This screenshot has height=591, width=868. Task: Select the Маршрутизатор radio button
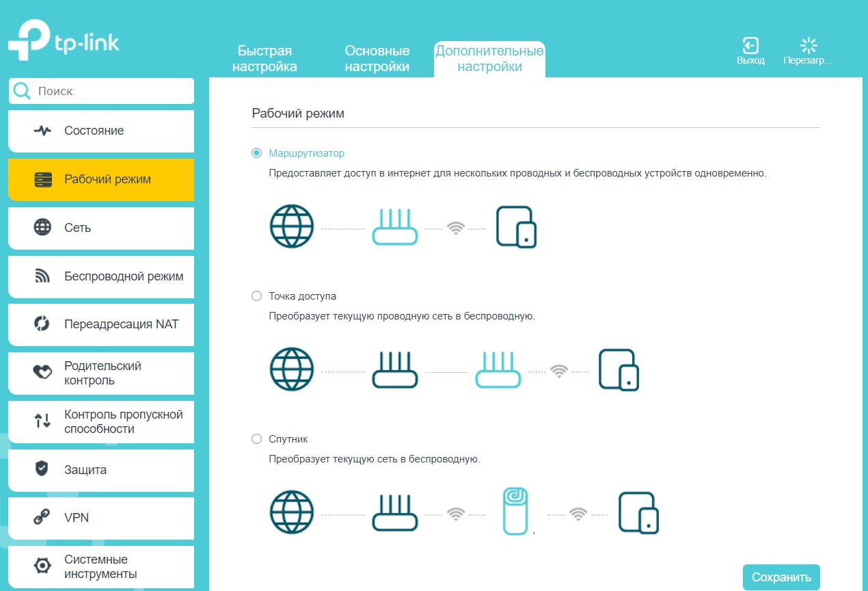[257, 153]
